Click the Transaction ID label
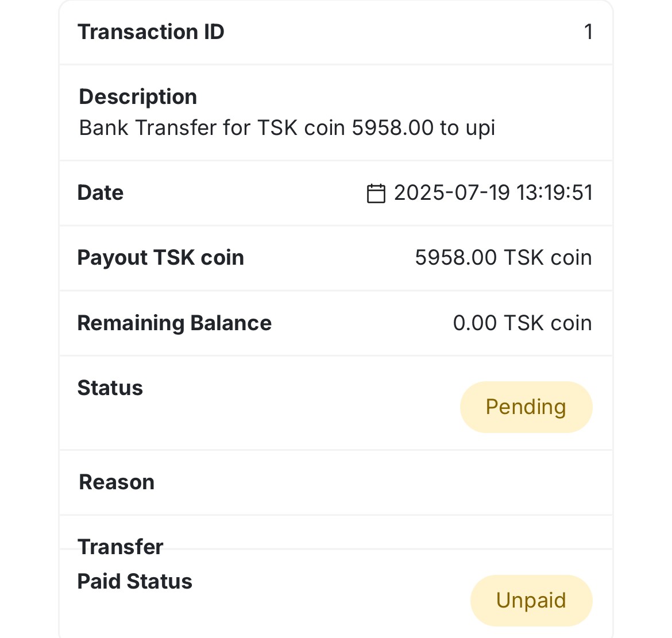Image resolution: width=672 pixels, height=638 pixels. (x=150, y=32)
